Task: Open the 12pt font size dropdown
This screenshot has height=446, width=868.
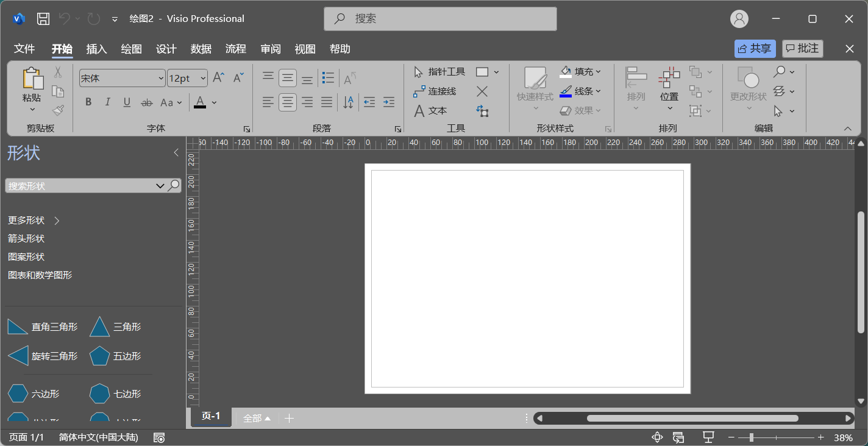Action: pyautogui.click(x=203, y=78)
